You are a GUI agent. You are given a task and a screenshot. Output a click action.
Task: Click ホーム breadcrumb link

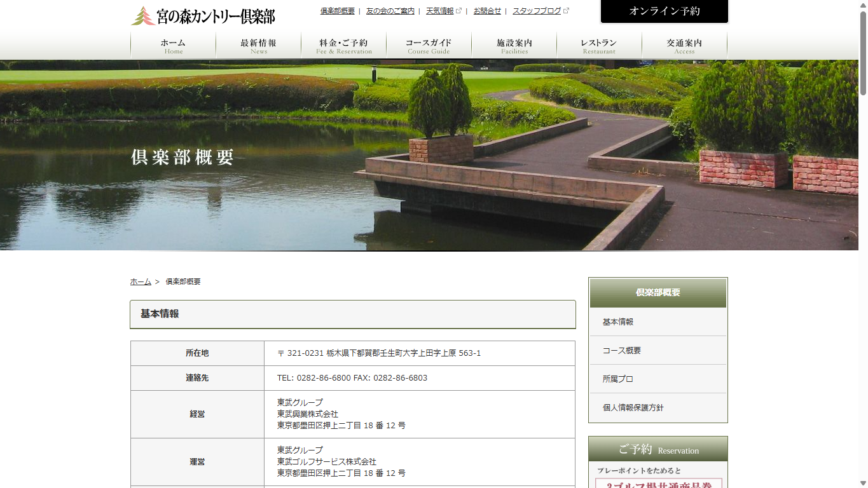click(x=141, y=281)
